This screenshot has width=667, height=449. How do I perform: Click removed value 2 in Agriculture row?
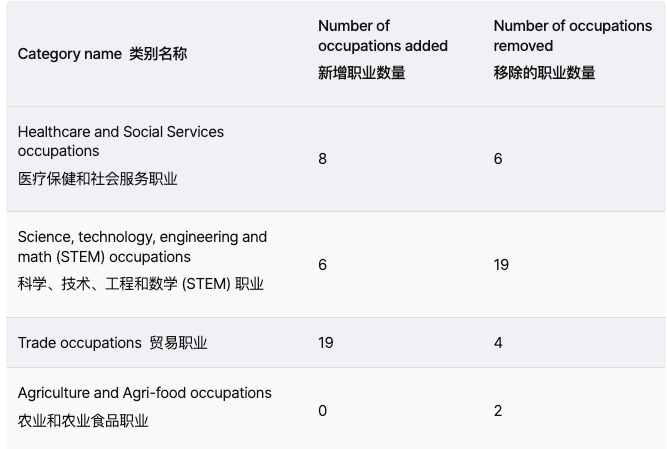(498, 411)
